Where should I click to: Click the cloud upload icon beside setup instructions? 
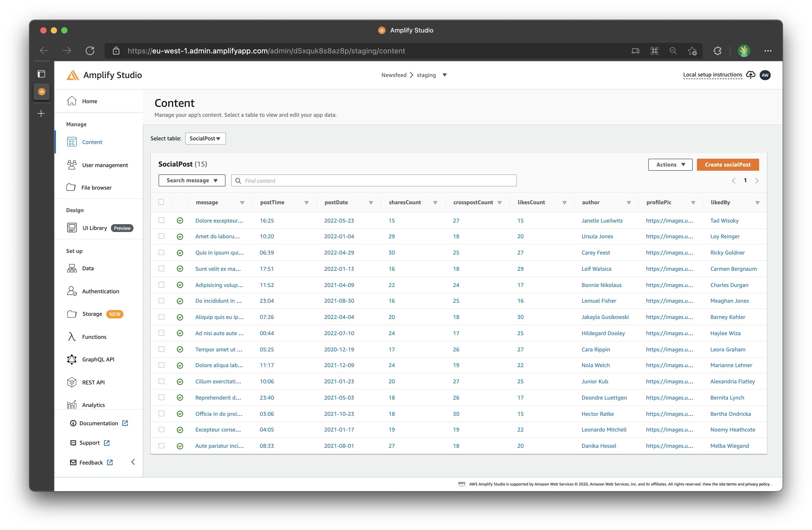point(751,75)
